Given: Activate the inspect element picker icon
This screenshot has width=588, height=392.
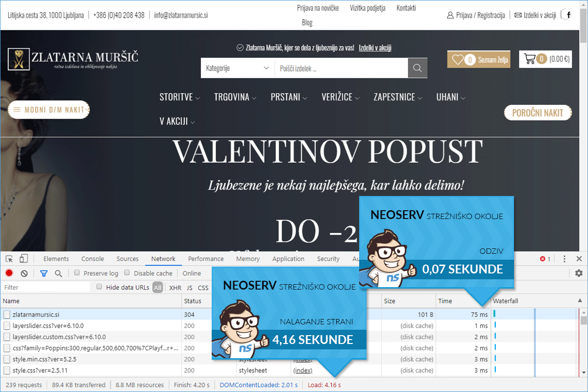Looking at the screenshot, I should (9, 259).
